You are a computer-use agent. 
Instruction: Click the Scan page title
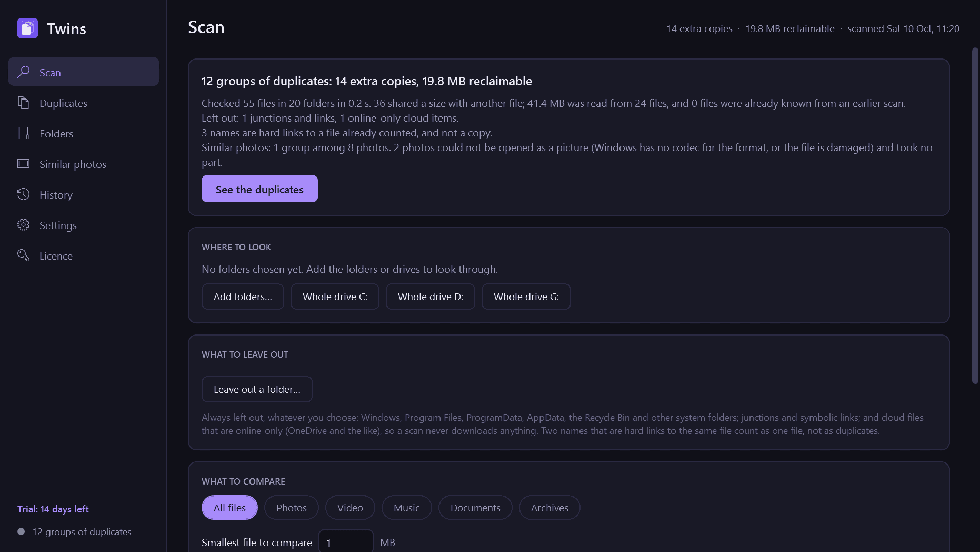[206, 27]
